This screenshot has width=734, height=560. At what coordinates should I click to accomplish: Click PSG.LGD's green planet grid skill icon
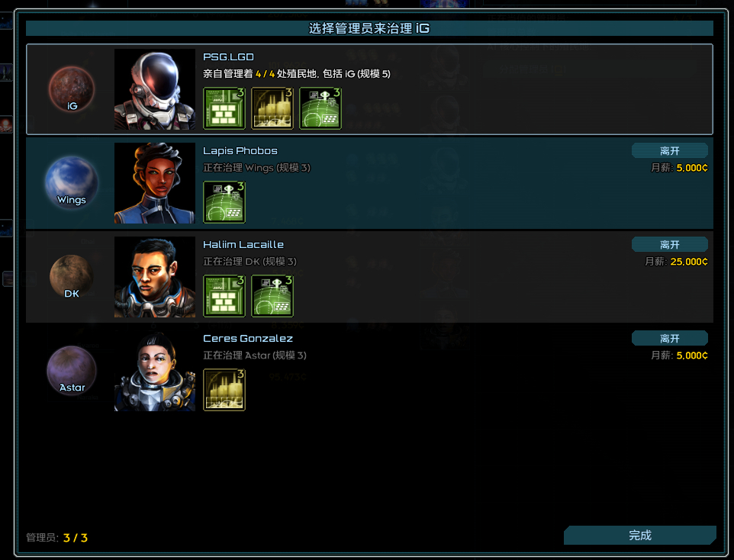click(320, 108)
